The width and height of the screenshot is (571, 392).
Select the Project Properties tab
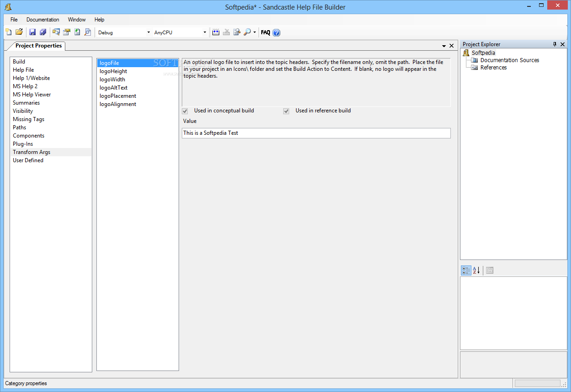point(38,46)
